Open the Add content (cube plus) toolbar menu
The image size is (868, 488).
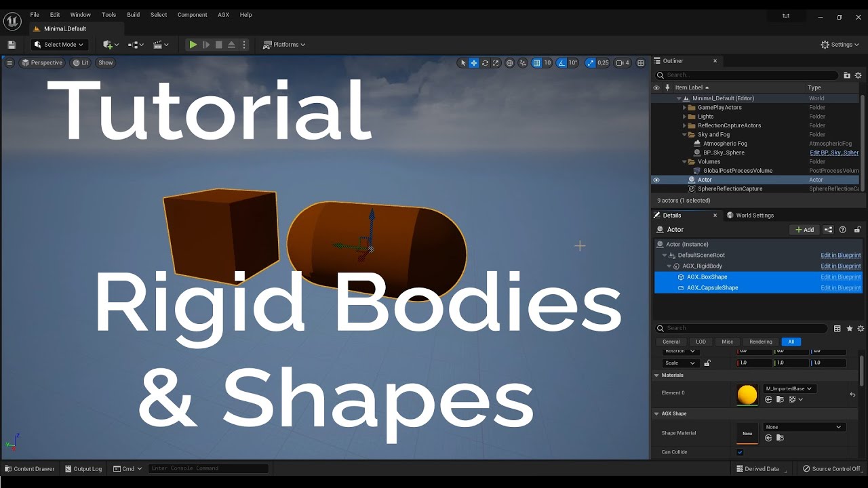(x=111, y=45)
